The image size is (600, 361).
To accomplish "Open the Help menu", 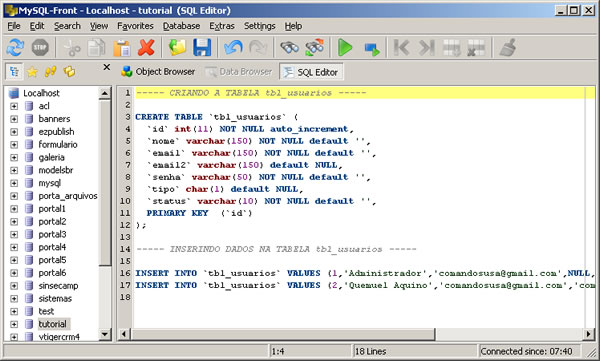I will pos(293,26).
